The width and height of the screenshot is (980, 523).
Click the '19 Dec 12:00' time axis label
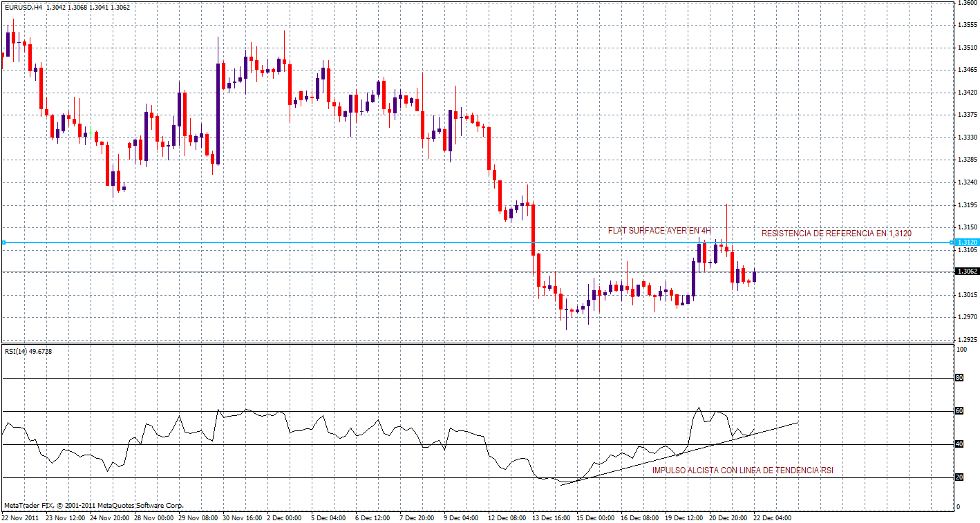coord(684,517)
